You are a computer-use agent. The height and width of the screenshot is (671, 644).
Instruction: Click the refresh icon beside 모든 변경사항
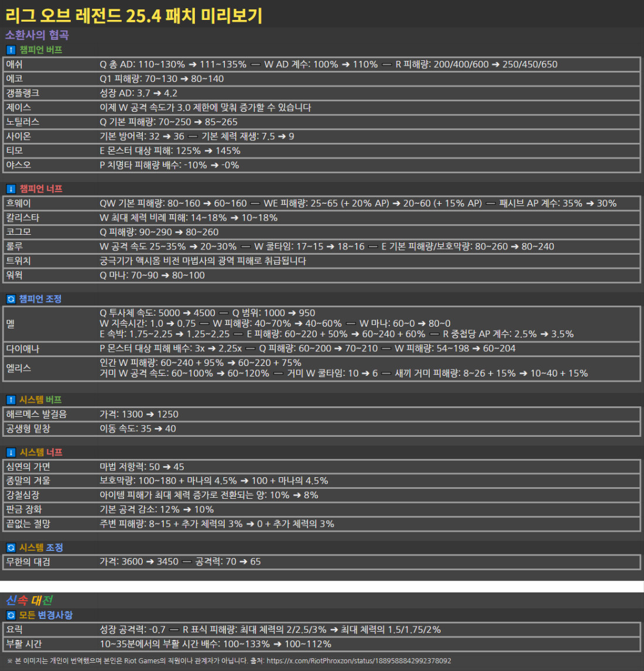[x=11, y=615]
